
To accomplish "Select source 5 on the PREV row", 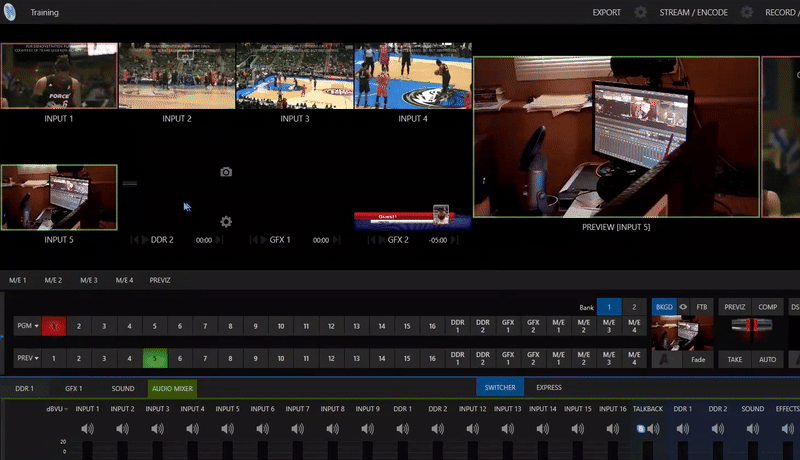I will 155,358.
